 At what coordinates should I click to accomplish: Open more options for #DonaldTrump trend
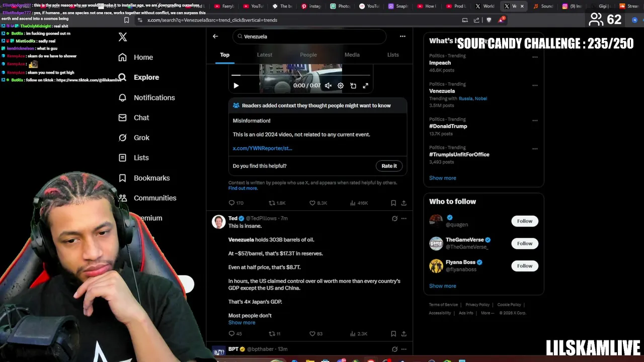(535, 120)
